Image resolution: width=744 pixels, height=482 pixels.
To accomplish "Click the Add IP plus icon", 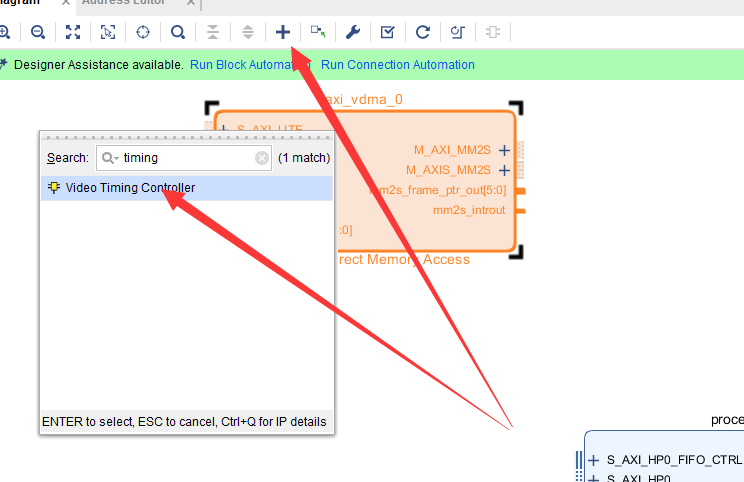I will click(x=283, y=32).
